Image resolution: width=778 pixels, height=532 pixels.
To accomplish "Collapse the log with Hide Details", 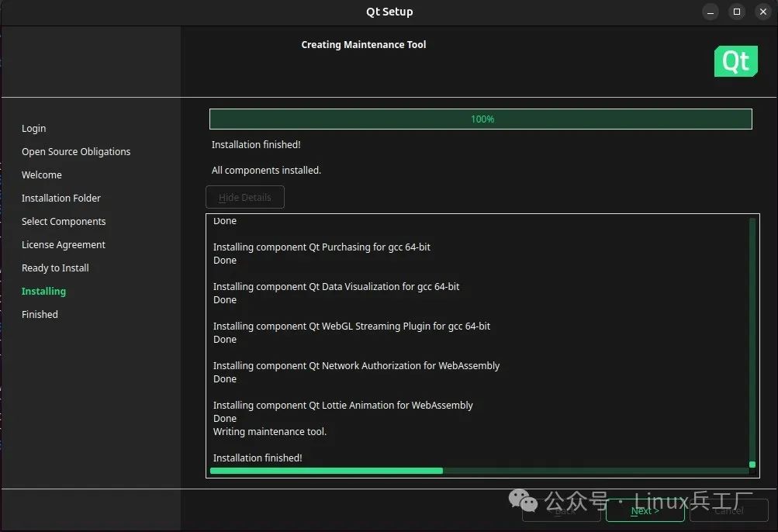I will click(244, 197).
